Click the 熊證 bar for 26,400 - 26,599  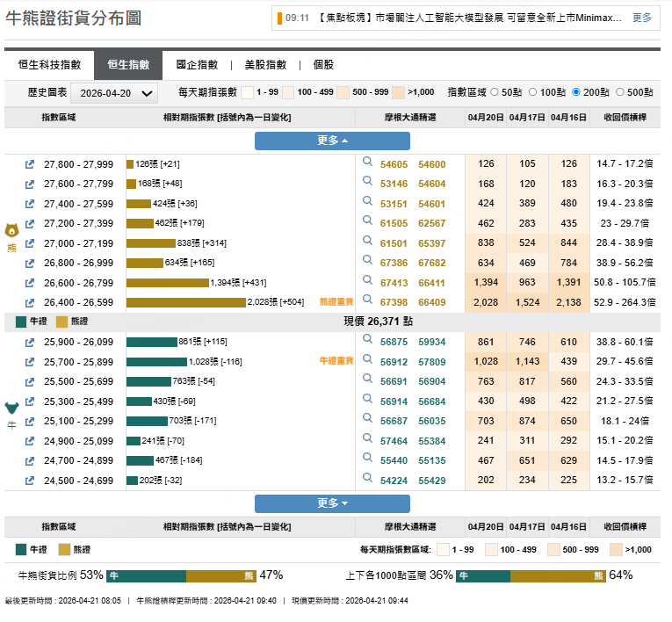coord(185,302)
